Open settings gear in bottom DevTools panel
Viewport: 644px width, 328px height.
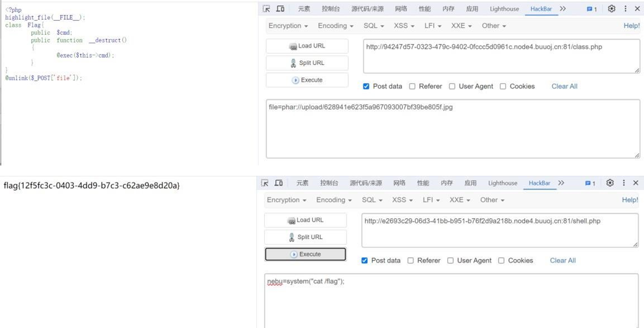[x=609, y=183]
